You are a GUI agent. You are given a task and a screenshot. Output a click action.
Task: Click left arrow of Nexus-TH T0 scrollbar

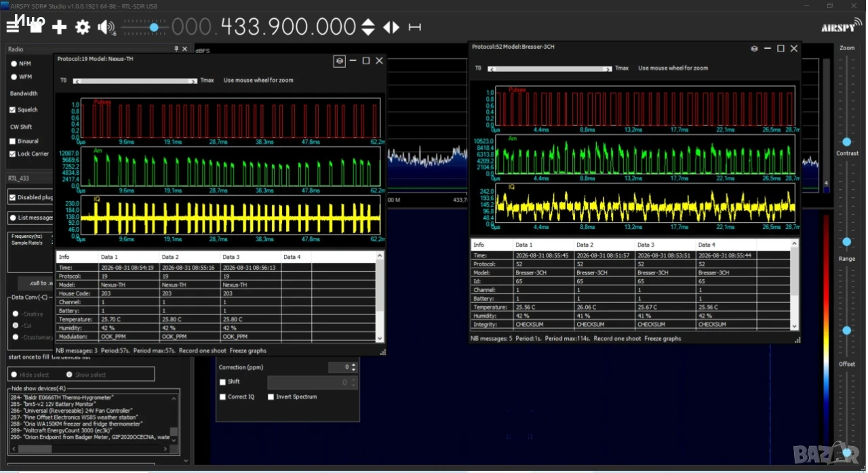tap(76, 81)
